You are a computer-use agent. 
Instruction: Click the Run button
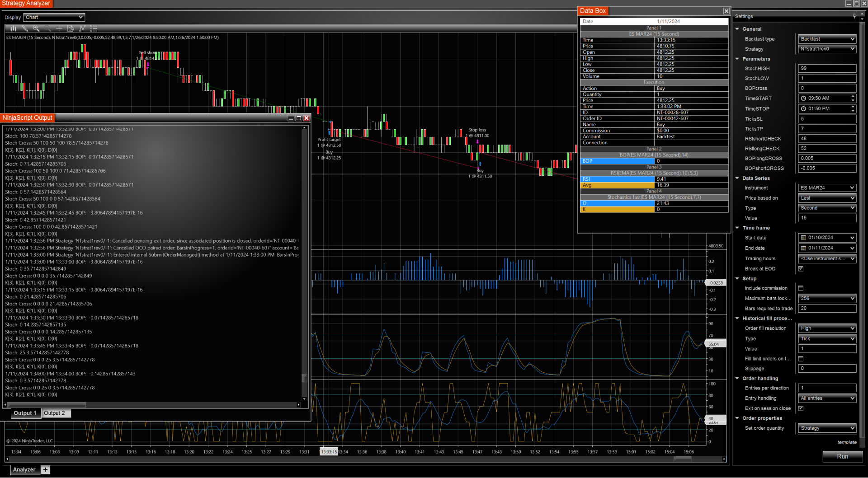[842, 456]
